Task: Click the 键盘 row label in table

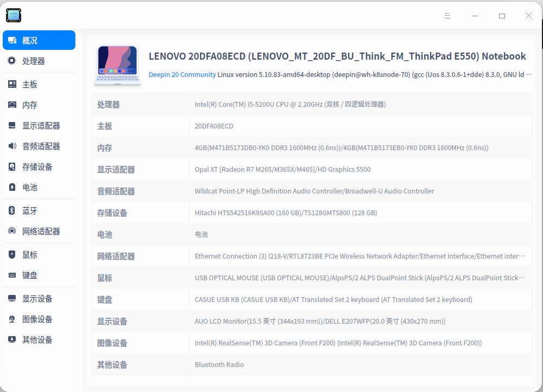Action: coord(105,300)
